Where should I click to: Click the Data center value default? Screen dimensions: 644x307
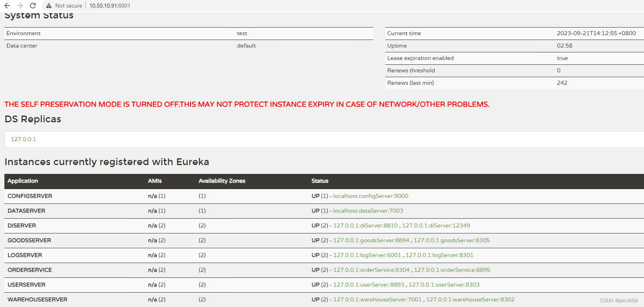[246, 46]
